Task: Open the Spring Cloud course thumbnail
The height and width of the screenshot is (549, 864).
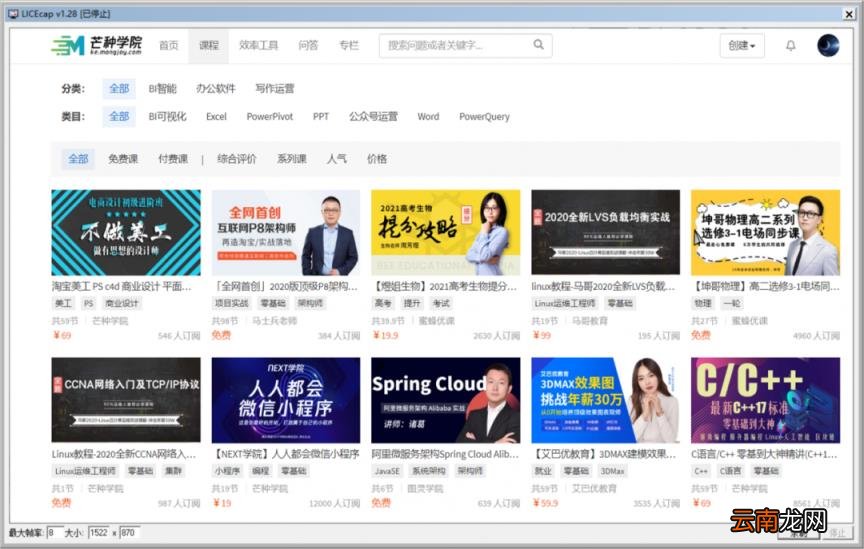Action: [446, 400]
